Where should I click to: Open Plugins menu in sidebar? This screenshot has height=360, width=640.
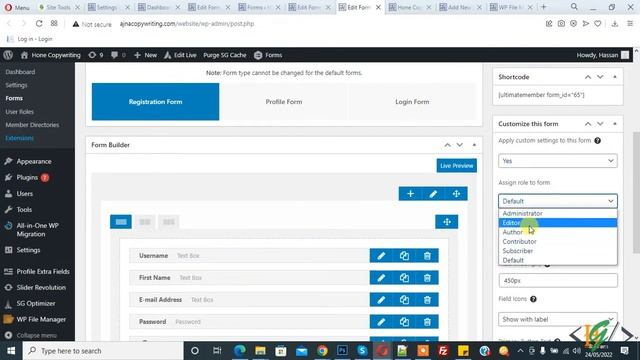click(27, 178)
